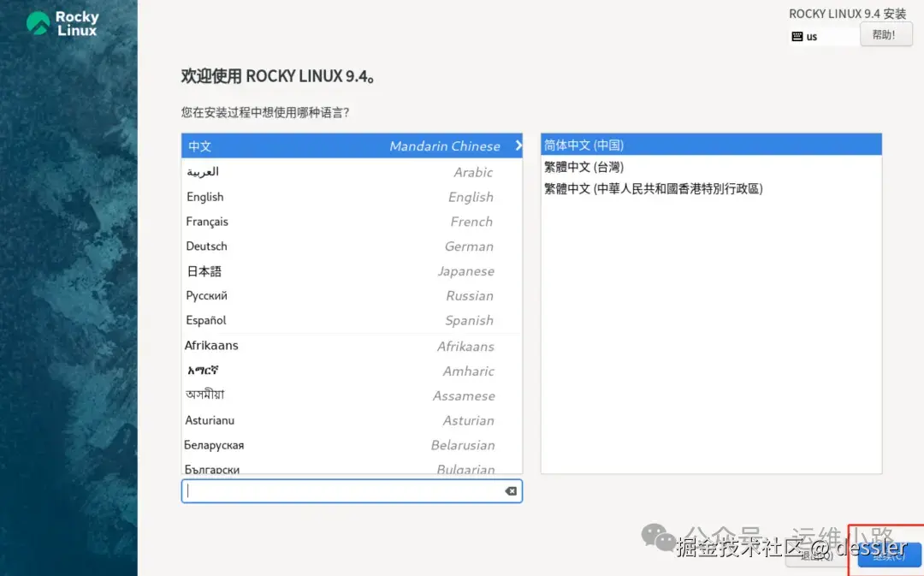The height and width of the screenshot is (576, 924).
Task: Select Русский Russian in the language list
Action: [352, 295]
